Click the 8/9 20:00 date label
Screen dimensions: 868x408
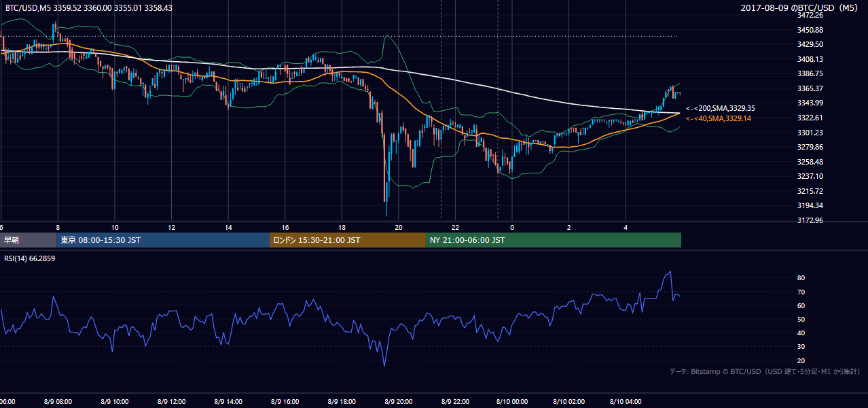click(x=399, y=402)
